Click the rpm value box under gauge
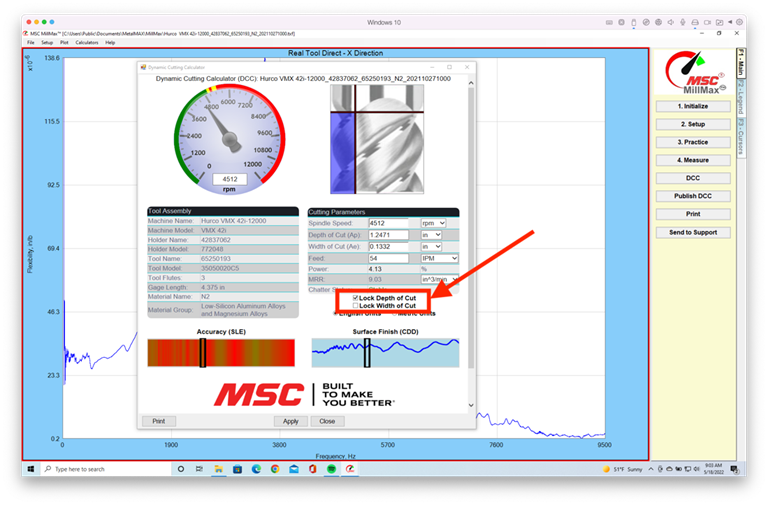This screenshot has height=505, width=768. (230, 179)
